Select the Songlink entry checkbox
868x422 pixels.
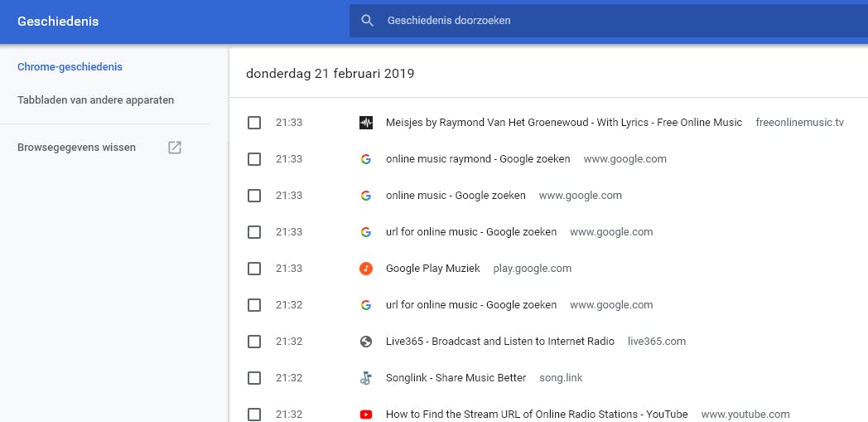coord(254,378)
